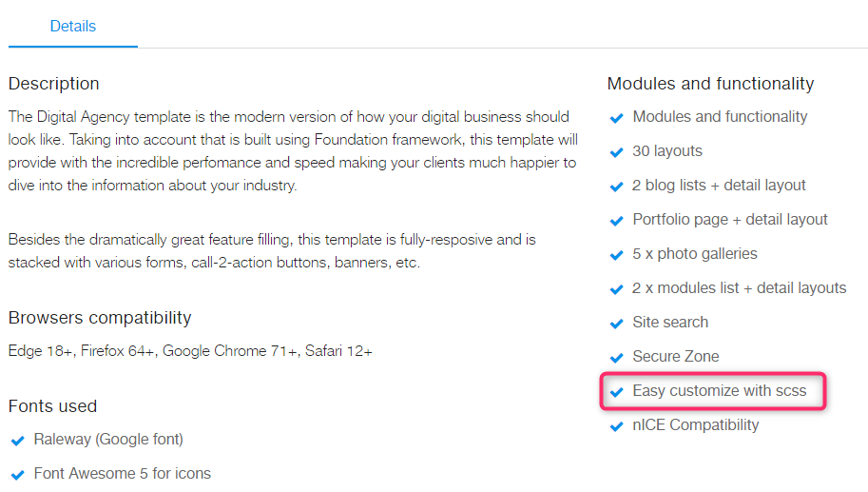Image resolution: width=868 pixels, height=492 pixels.
Task: Click the Modules and functionality heading
Action: pos(710,84)
